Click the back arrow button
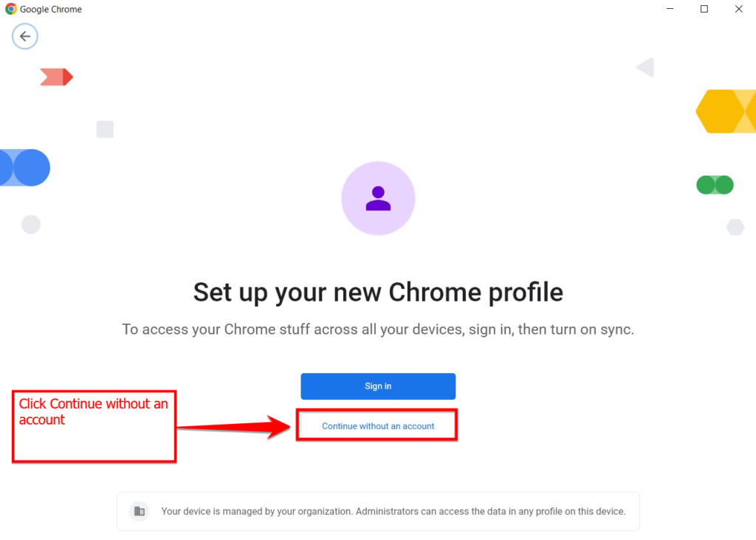Screen dimensions: 756x540 tap(25, 36)
